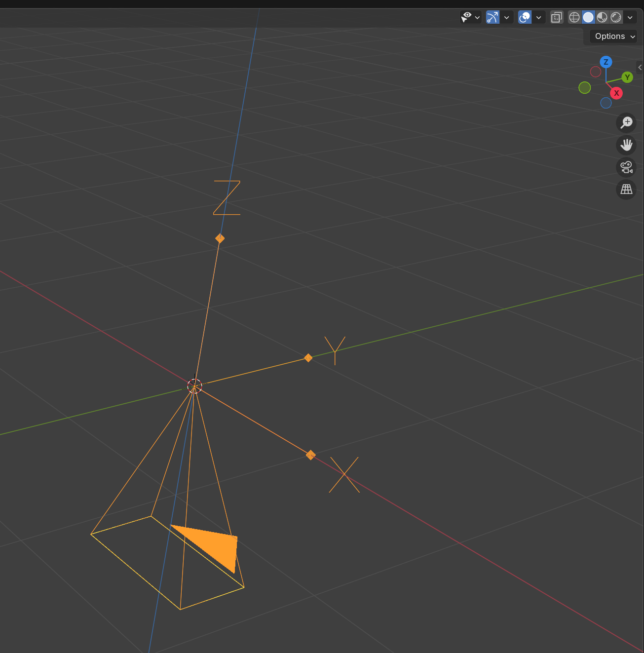Click the blue Z axis gizmo ball
Viewport: 644px width, 653px height.
[x=606, y=62]
